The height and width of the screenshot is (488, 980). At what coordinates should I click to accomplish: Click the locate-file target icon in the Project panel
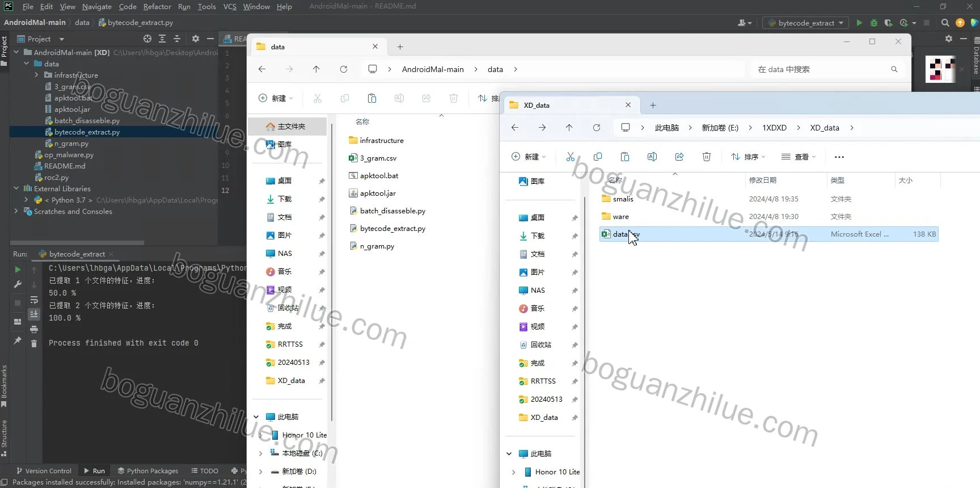point(147,39)
